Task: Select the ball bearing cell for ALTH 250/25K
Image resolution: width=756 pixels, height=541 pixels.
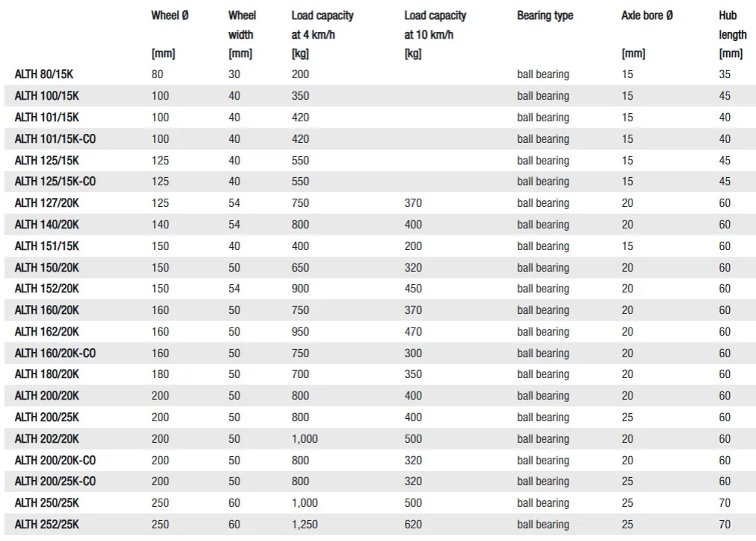Action: pyautogui.click(x=543, y=503)
